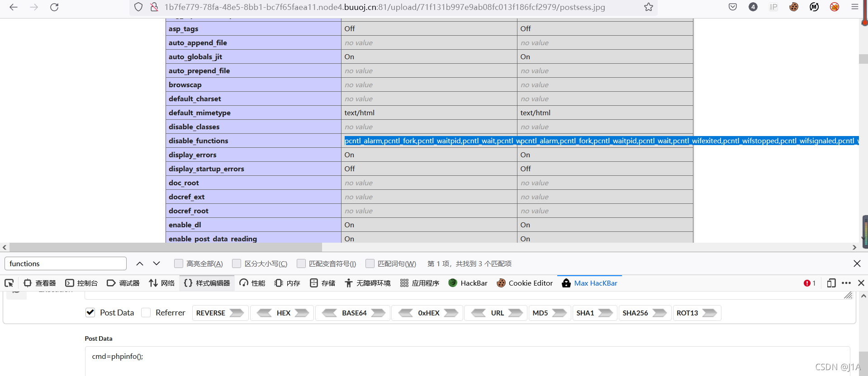This screenshot has width=868, height=376.
Task: Toggle responsive design mode icon
Action: coord(831,283)
